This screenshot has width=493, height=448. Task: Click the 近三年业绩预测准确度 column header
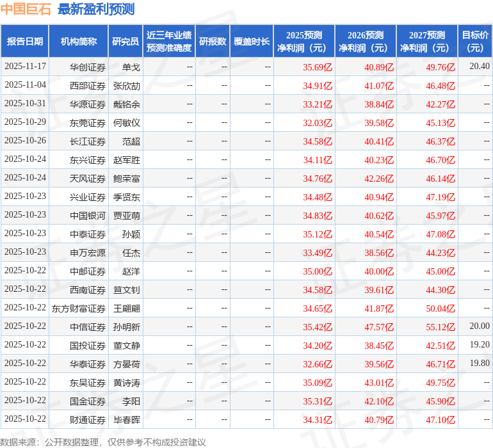click(169, 42)
